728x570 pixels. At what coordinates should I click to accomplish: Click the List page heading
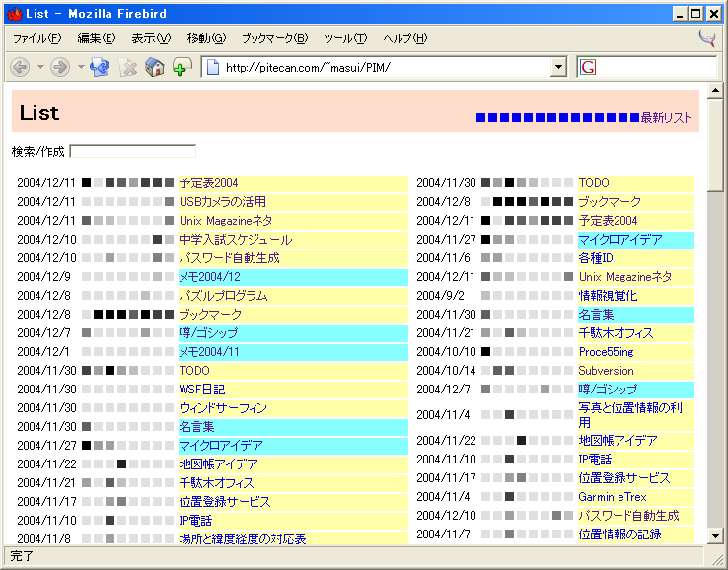click(x=39, y=112)
